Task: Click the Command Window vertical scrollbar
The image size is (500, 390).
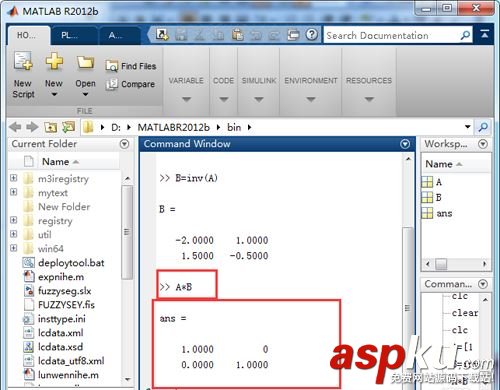Action: 407,307
